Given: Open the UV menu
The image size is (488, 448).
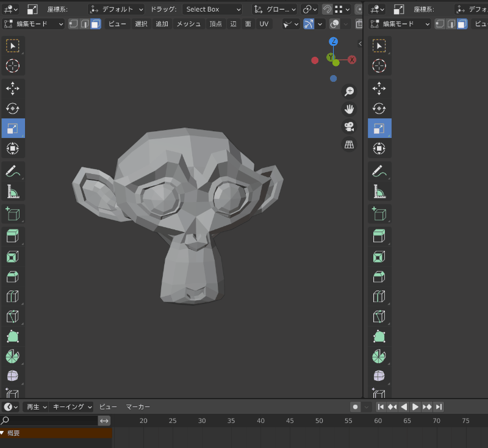Looking at the screenshot, I should pos(264,24).
